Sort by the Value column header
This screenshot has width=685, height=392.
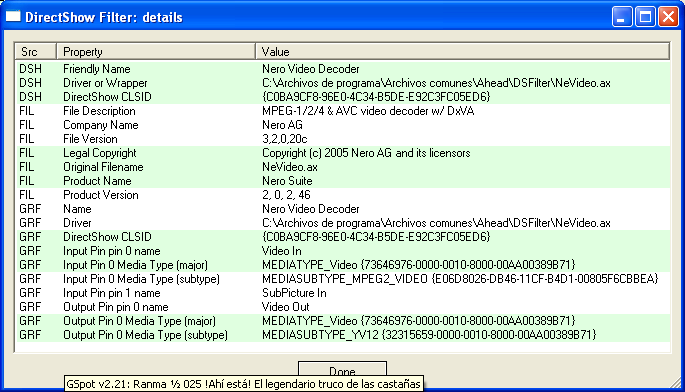pos(463,52)
